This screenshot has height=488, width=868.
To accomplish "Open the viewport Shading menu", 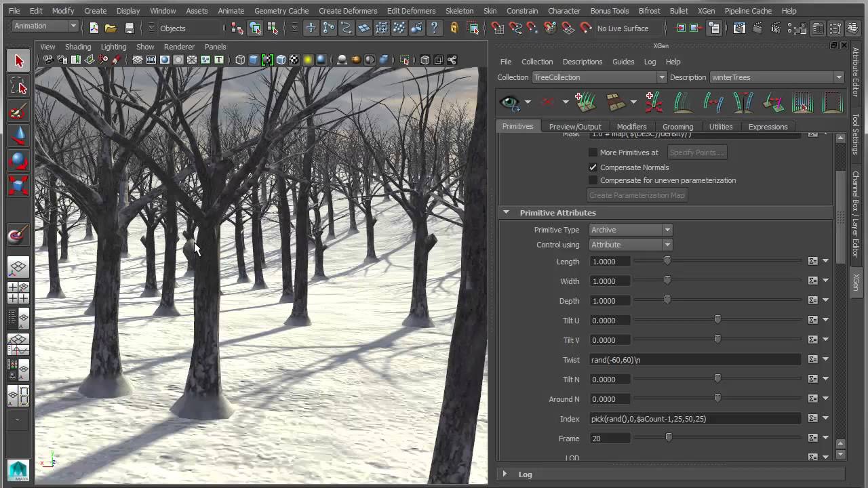I will click(x=78, y=47).
